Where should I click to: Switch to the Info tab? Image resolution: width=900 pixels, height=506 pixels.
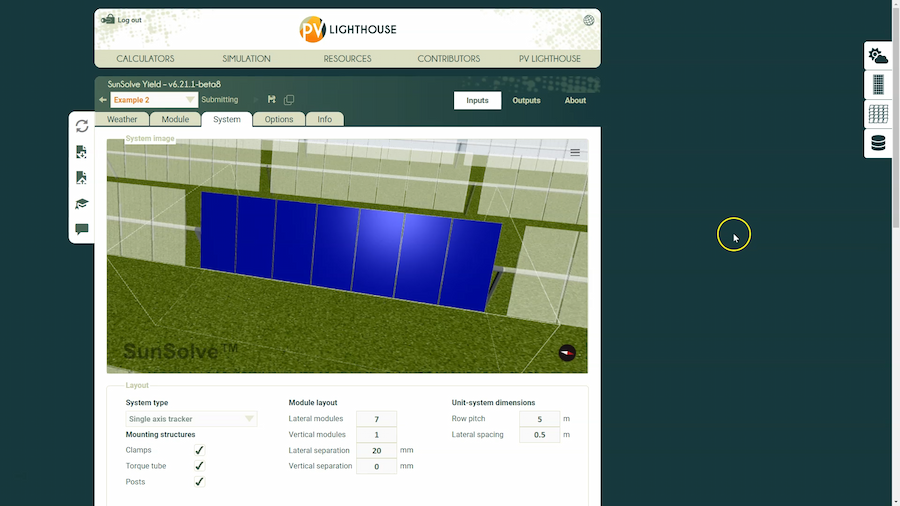pyautogui.click(x=324, y=119)
